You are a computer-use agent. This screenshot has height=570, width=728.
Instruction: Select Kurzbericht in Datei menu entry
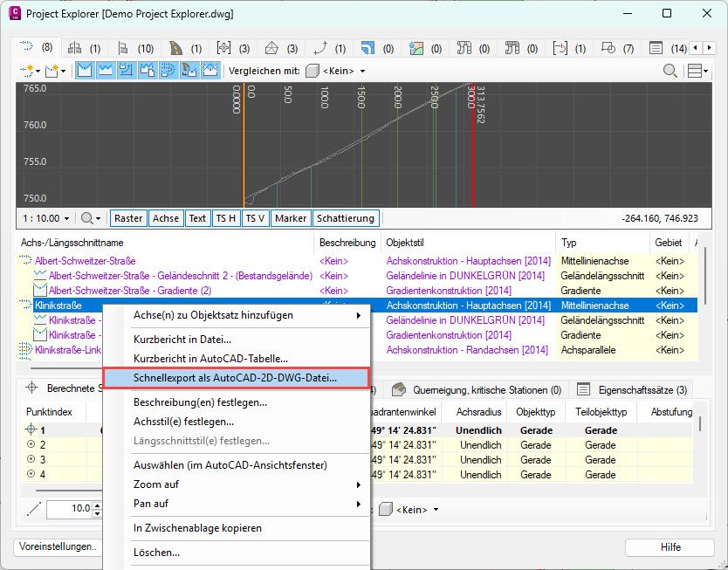click(x=182, y=339)
